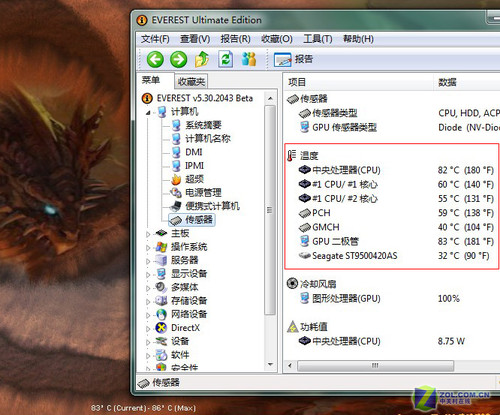Click the Refresh toolbar icon
Screen dimensions: 500x415
pos(225,59)
